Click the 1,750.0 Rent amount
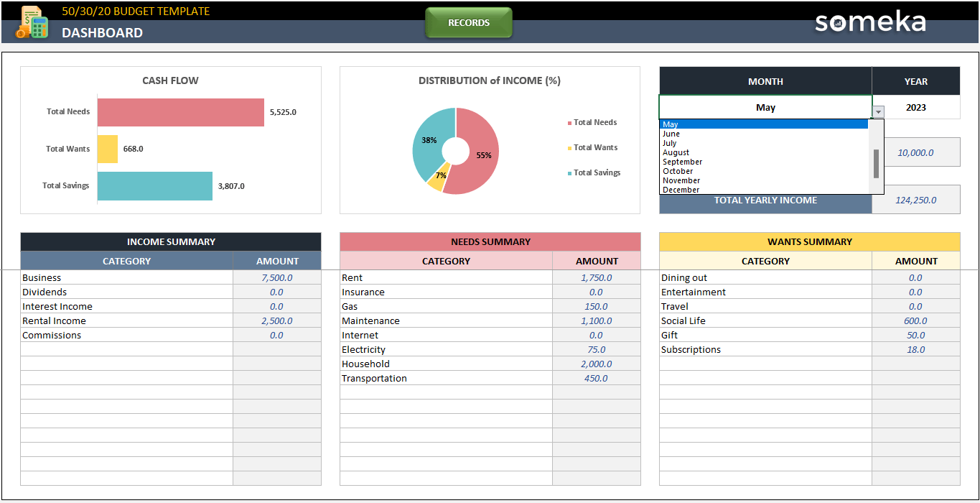Screen dimensions: 980x503 597,277
